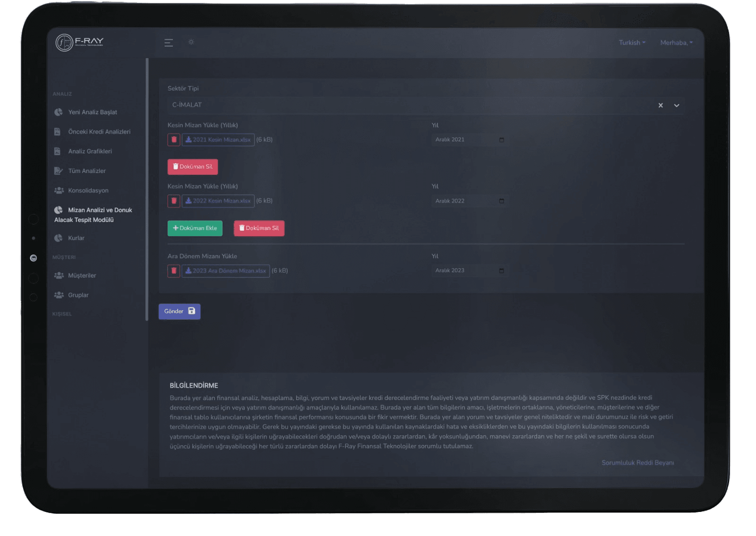Remove the 2022 Kesin Mizan file

174,201
